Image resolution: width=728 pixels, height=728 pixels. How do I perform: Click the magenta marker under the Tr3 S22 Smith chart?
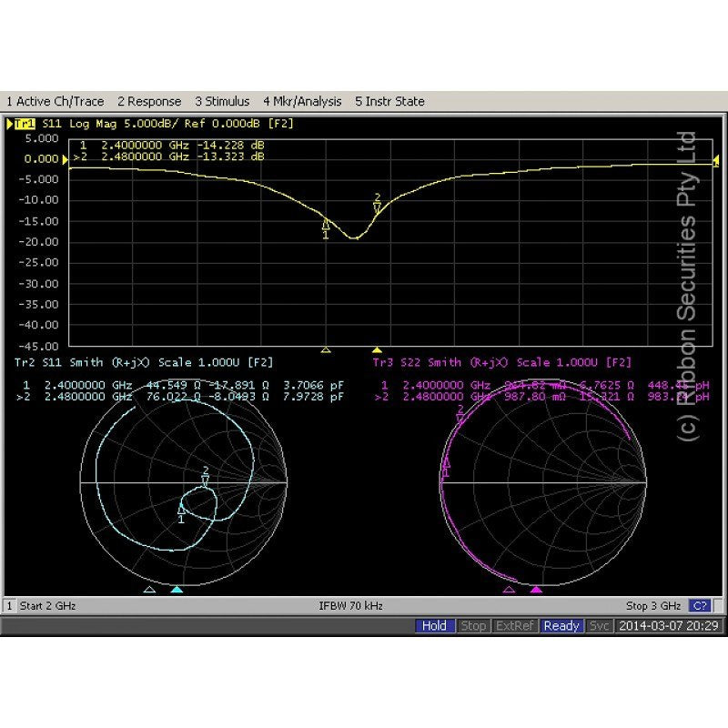[534, 589]
